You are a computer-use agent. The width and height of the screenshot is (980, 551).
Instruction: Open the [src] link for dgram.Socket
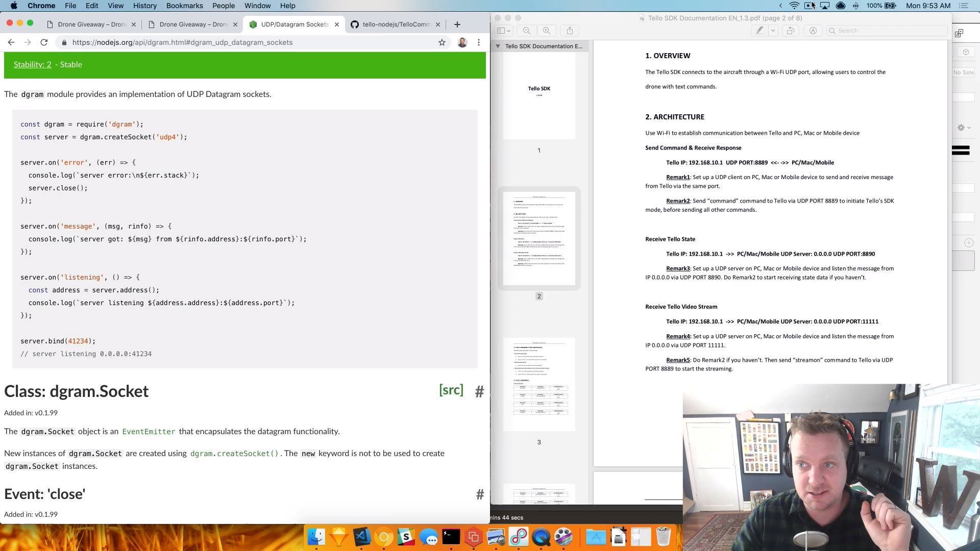click(x=451, y=390)
